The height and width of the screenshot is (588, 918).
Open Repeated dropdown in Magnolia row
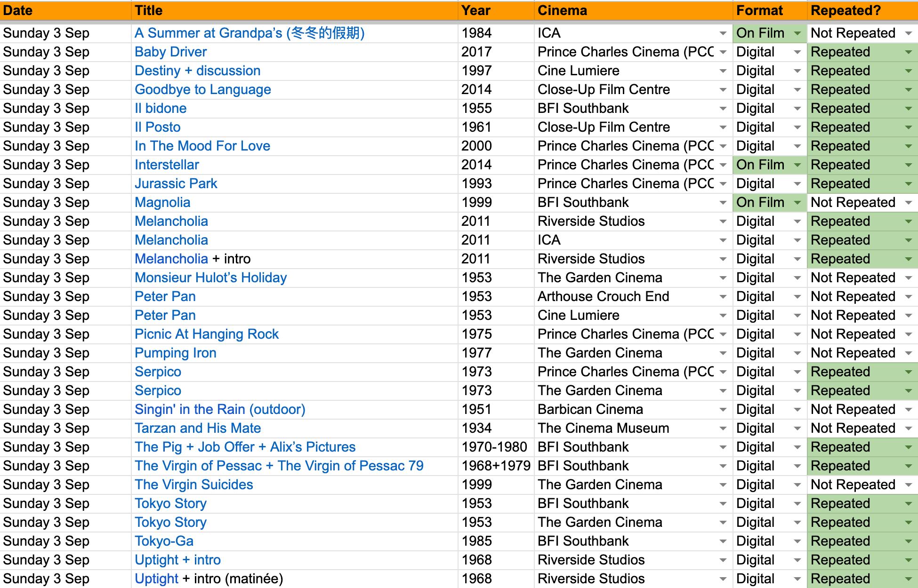(x=908, y=203)
